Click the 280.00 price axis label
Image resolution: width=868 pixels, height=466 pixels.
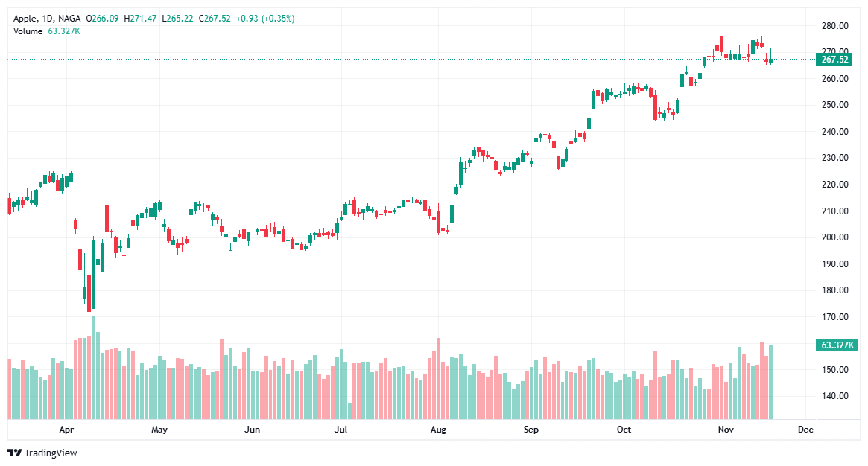(x=834, y=26)
